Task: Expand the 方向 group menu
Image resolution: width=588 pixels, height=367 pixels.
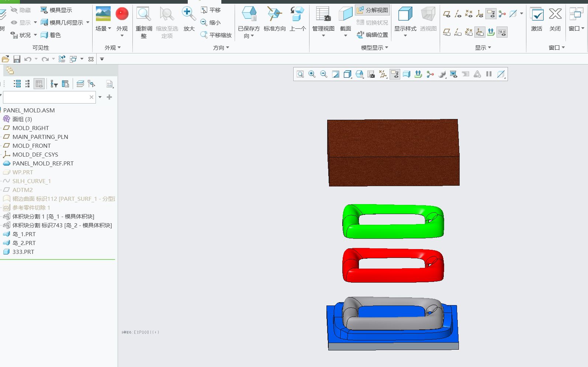Action: pyautogui.click(x=221, y=48)
